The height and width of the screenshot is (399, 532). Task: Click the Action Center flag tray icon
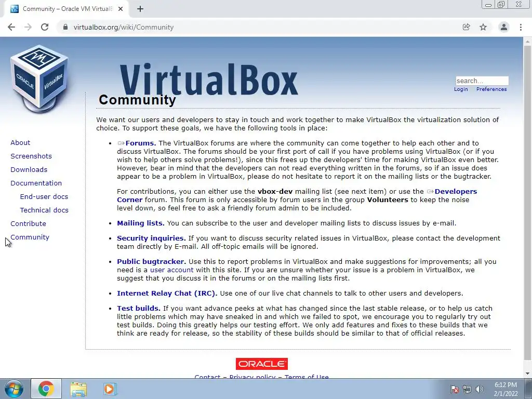tap(455, 389)
